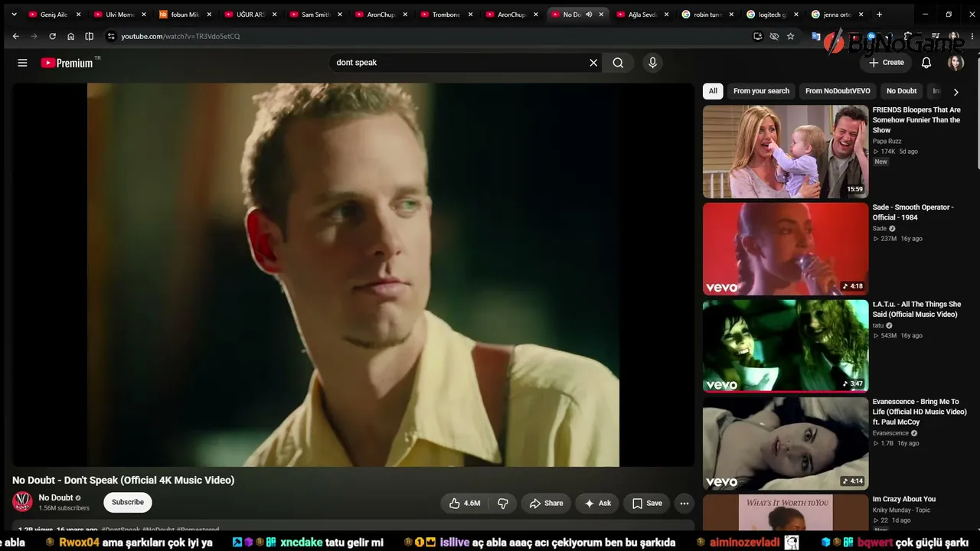980x551 pixels.
Task: Open the Papa Ruzz channel link
Action: (887, 142)
